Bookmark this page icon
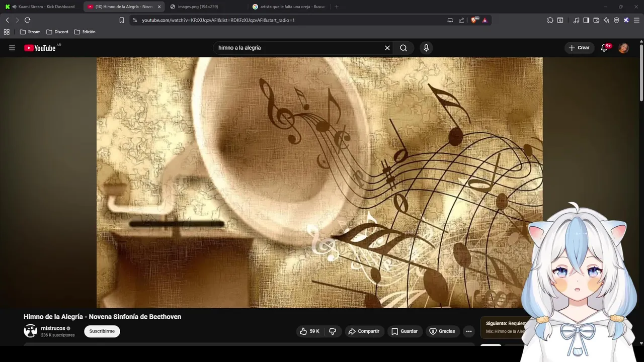The height and width of the screenshot is (362, 644). [x=122, y=20]
